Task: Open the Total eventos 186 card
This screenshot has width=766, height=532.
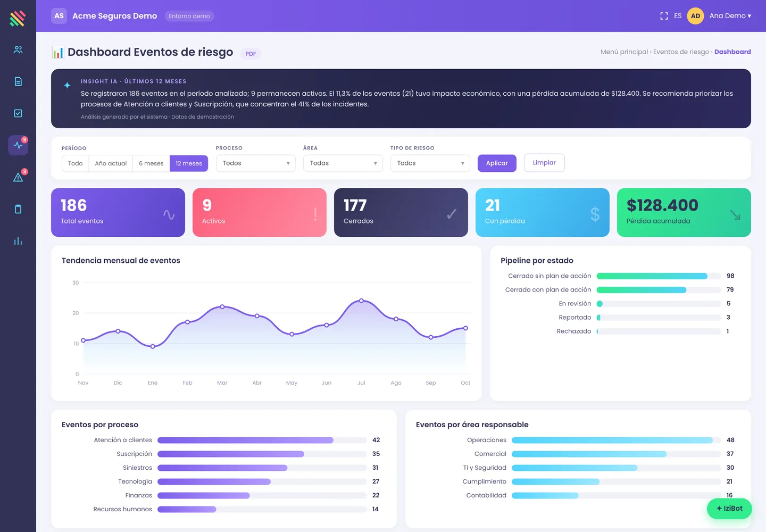Action: pyautogui.click(x=118, y=212)
